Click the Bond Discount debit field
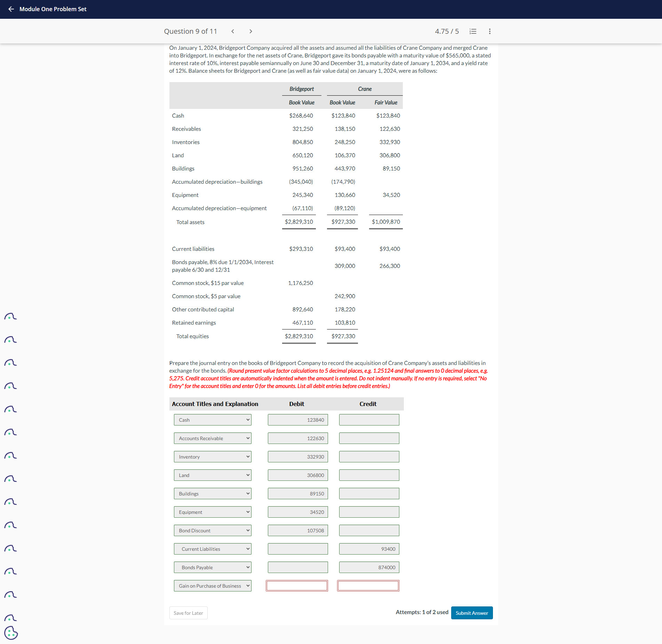 (298, 531)
